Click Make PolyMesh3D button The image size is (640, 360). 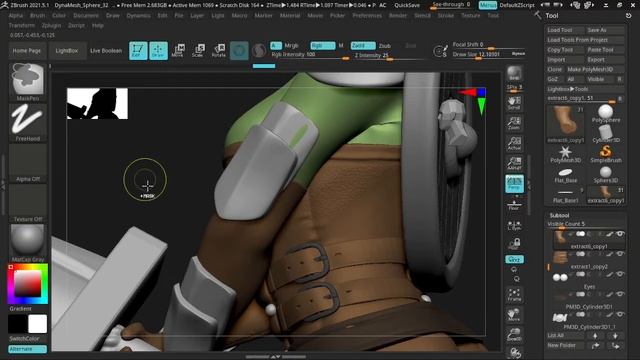click(x=595, y=69)
